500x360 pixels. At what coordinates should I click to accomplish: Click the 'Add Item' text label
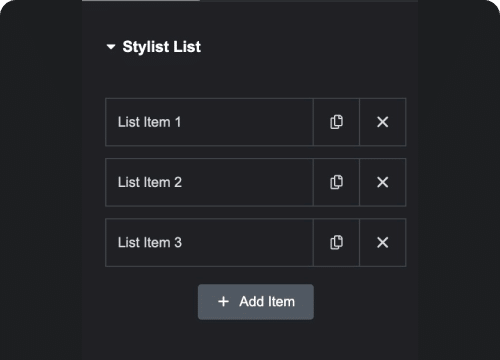[267, 302]
